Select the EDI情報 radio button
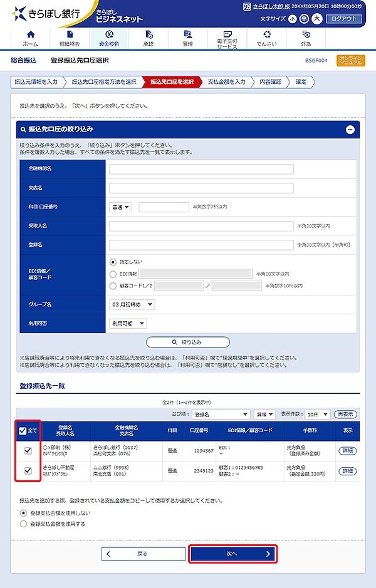The width and height of the screenshot is (376, 588). tap(113, 274)
